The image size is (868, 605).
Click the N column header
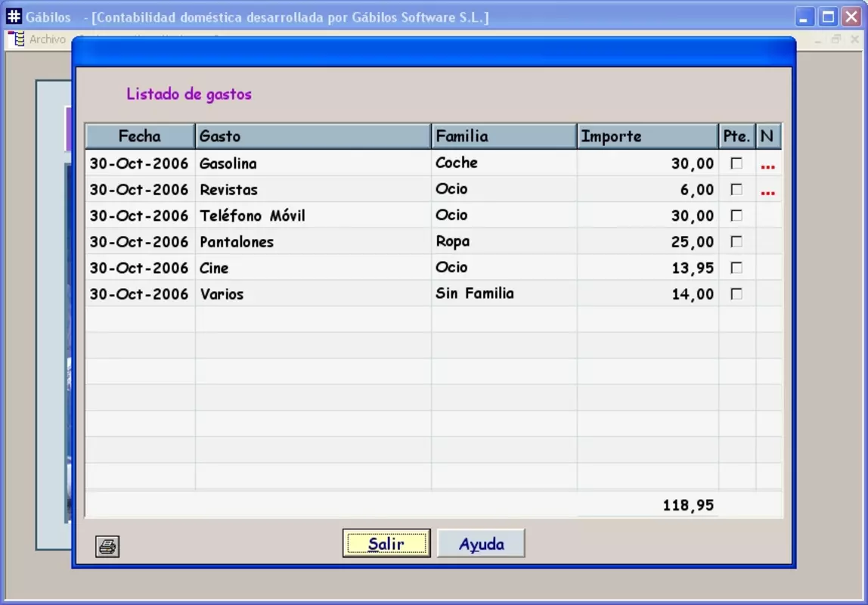(x=768, y=136)
